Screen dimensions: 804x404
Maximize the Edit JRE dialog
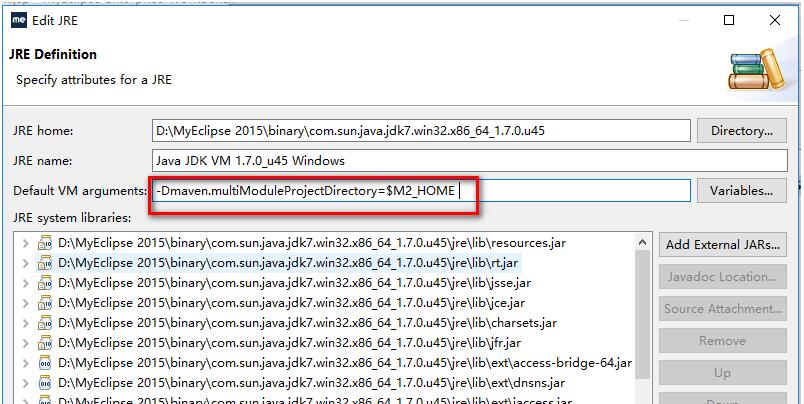(729, 20)
